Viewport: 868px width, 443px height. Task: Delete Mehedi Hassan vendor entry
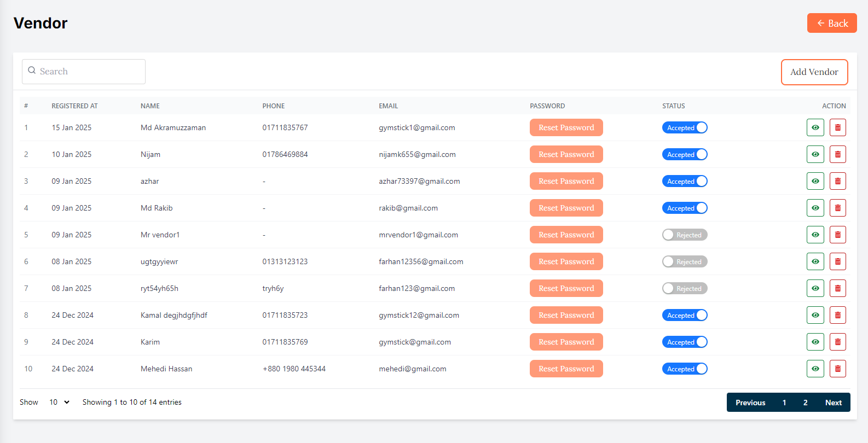[837, 369]
